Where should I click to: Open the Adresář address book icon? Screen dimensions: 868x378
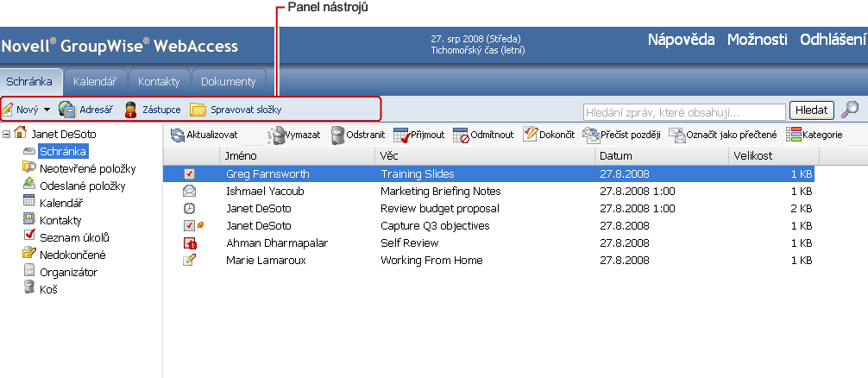point(67,110)
